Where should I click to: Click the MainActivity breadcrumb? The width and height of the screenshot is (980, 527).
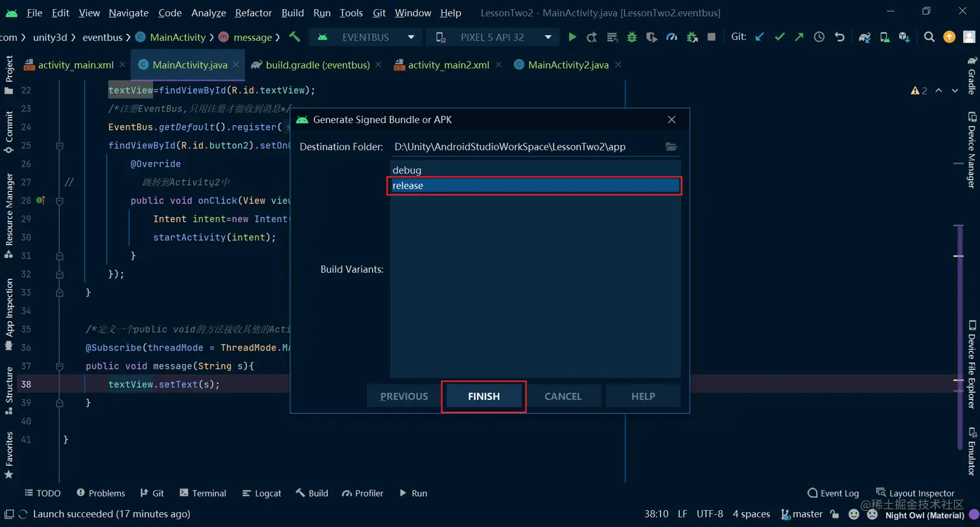(171, 38)
